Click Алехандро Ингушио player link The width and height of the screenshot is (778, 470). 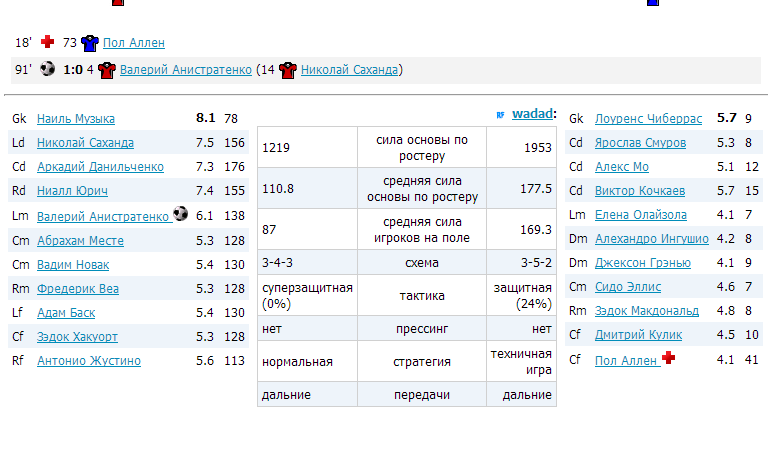[x=651, y=239]
